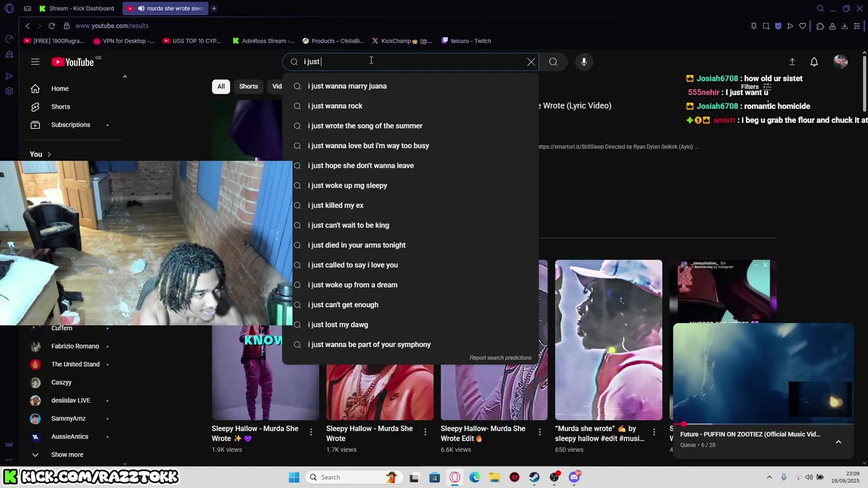Seek the miniplayer red progress bar
Screen dimensions: 868x488
(764, 424)
